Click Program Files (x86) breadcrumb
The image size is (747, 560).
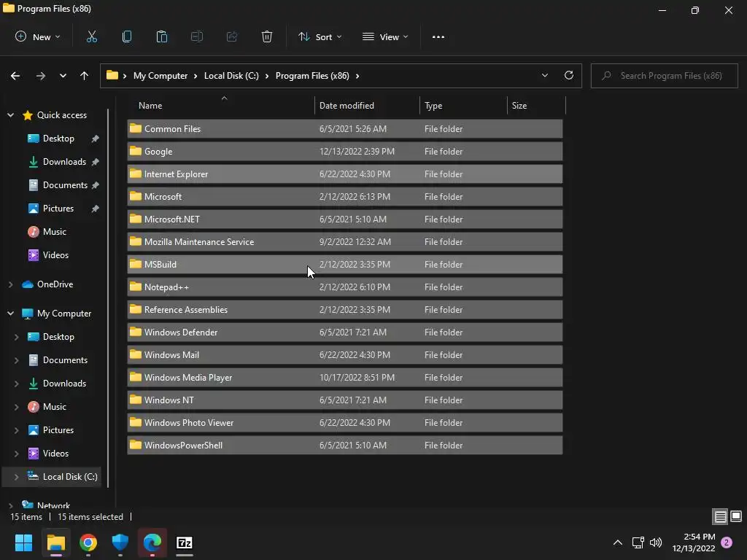[x=312, y=76]
